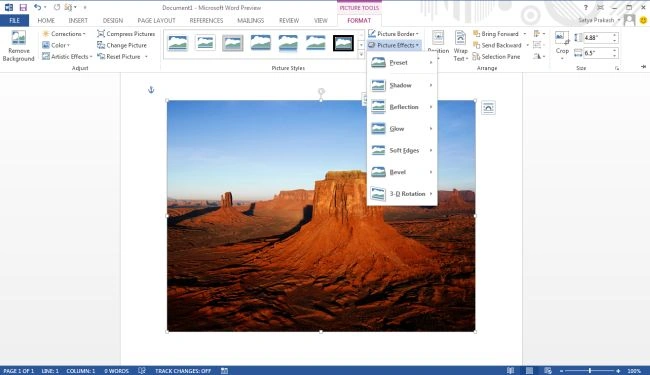Open the Soft Edges submenu

(402, 150)
